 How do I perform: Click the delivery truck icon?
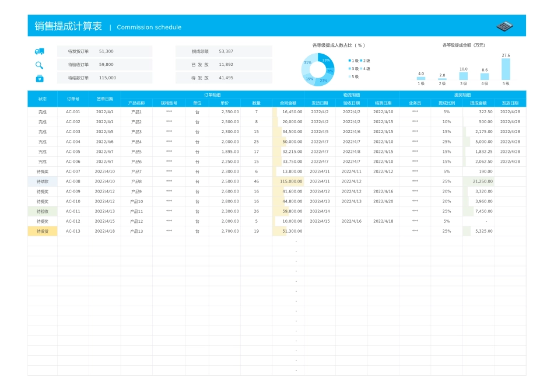pos(39,51)
